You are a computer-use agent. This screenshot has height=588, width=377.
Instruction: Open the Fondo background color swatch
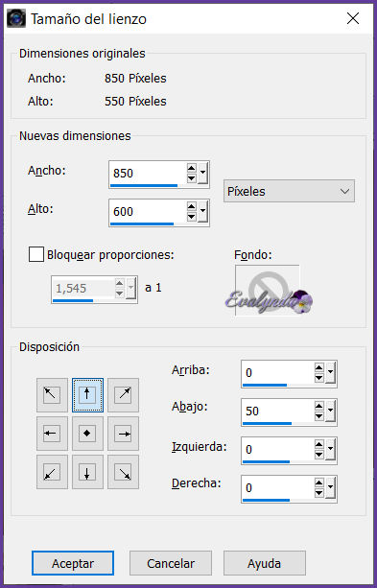[268, 290]
